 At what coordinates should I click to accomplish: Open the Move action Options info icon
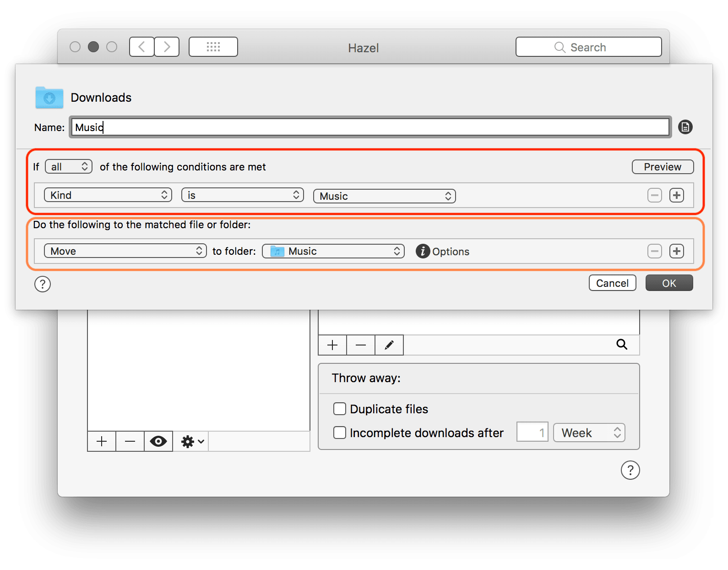423,251
